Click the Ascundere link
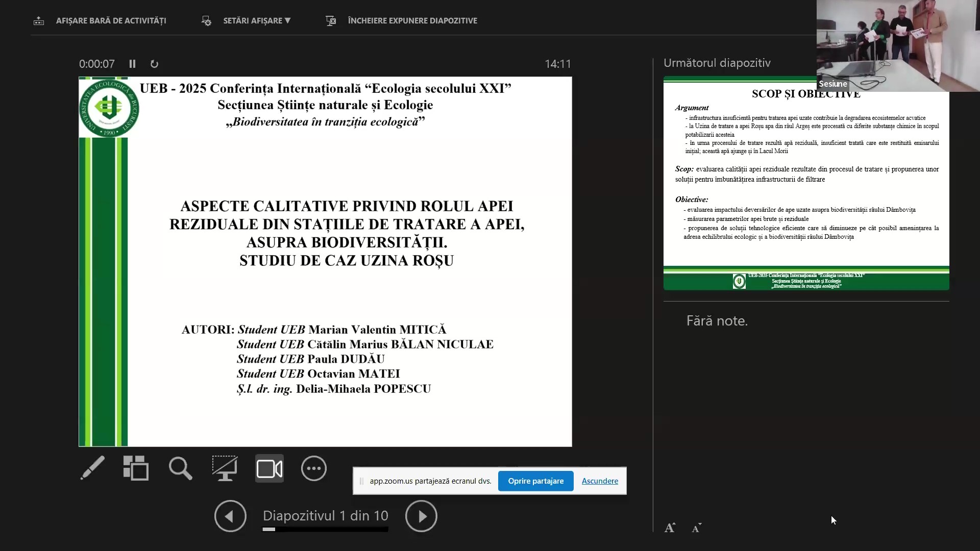 [600, 481]
